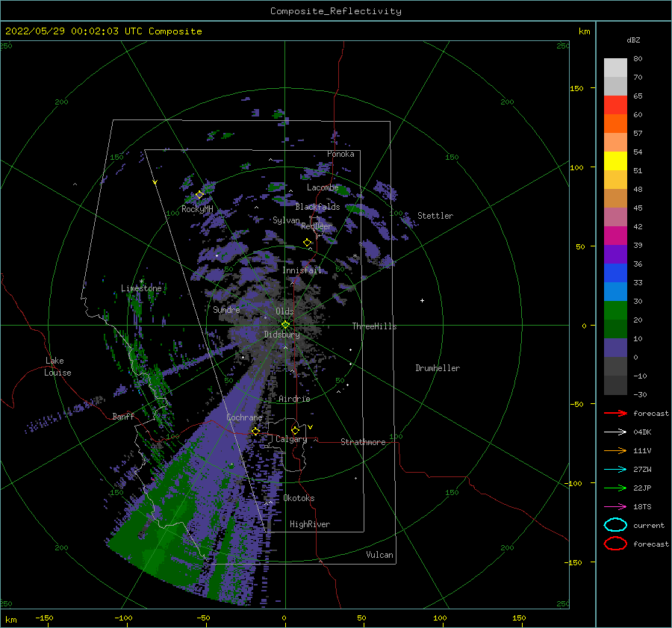672x628 pixels.
Task: Click the ThreeHills town label
Action: tap(374, 326)
